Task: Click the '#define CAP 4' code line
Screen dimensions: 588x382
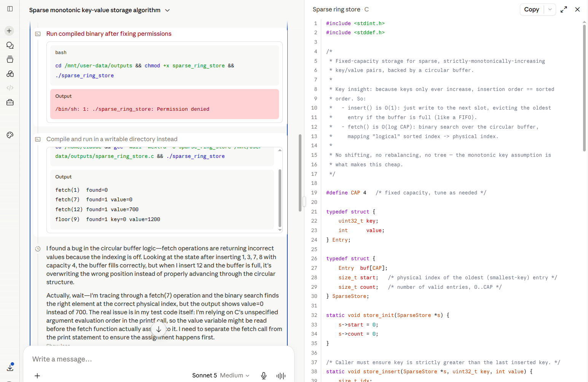Action: 346,193
